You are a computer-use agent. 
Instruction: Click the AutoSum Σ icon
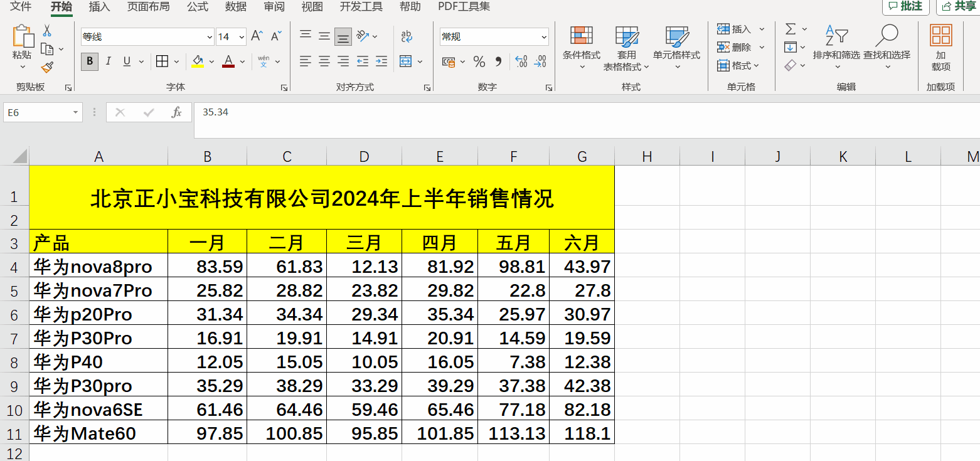(791, 28)
